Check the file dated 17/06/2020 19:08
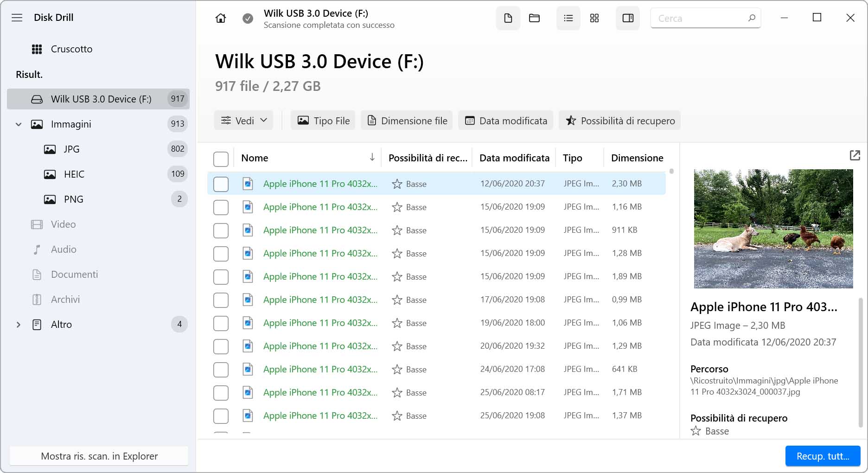Viewport: 868px width, 473px height. click(221, 300)
